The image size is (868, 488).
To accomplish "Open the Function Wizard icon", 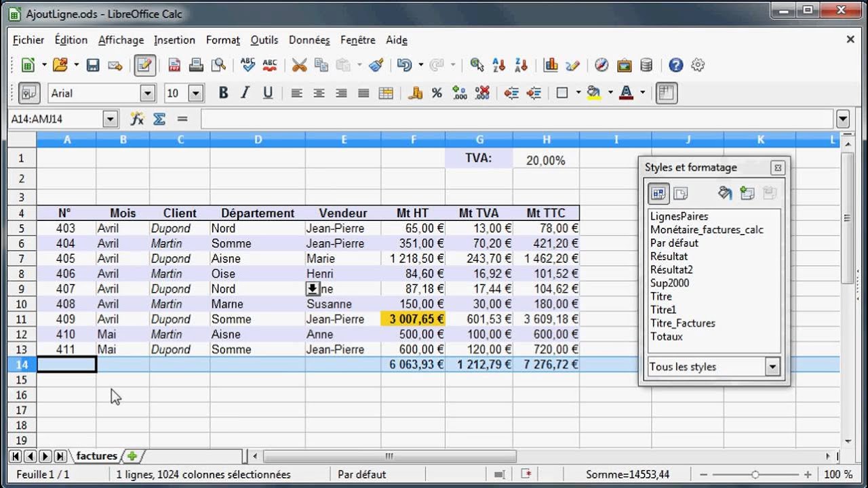I will tap(137, 119).
